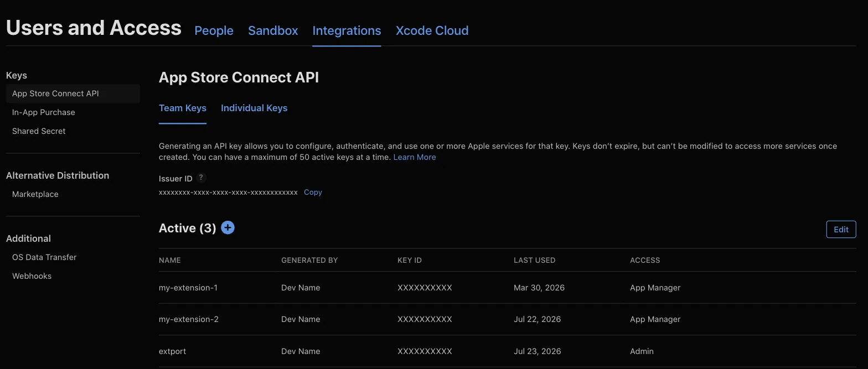
Task: Click the ACCESS column header
Action: 645,260
